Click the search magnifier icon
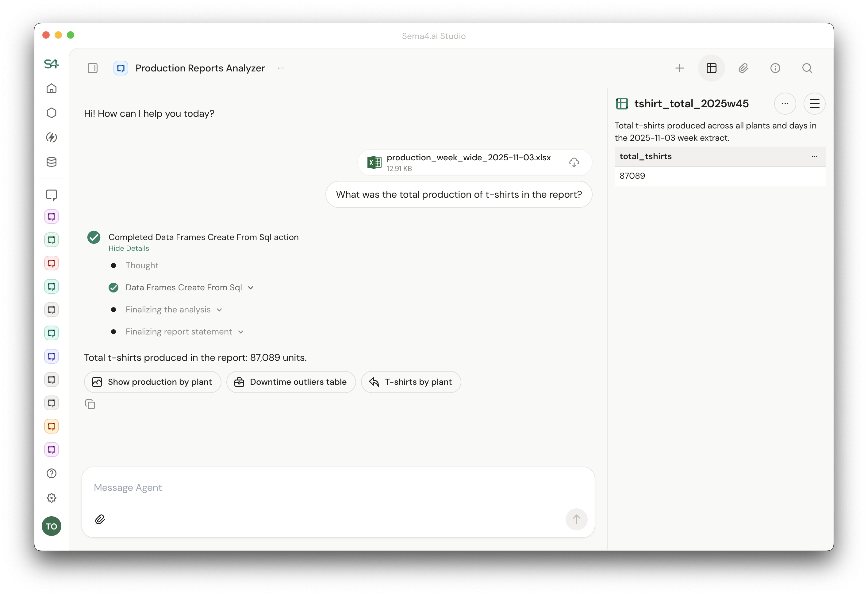The image size is (868, 596). coord(807,68)
